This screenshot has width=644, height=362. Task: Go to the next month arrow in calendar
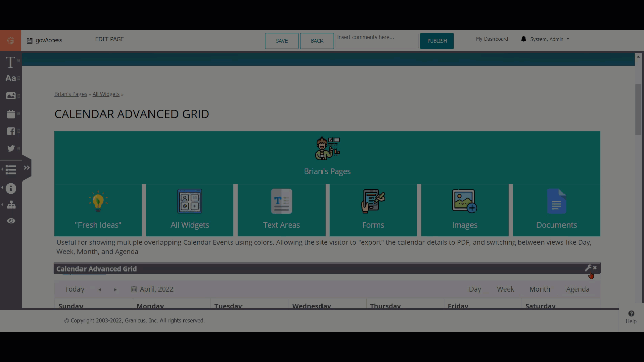click(115, 290)
